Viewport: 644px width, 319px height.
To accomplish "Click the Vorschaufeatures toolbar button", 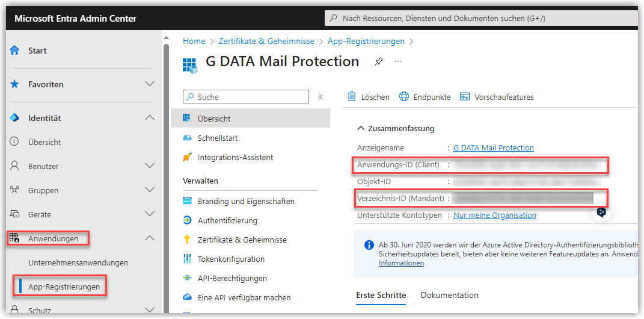I will [x=497, y=97].
